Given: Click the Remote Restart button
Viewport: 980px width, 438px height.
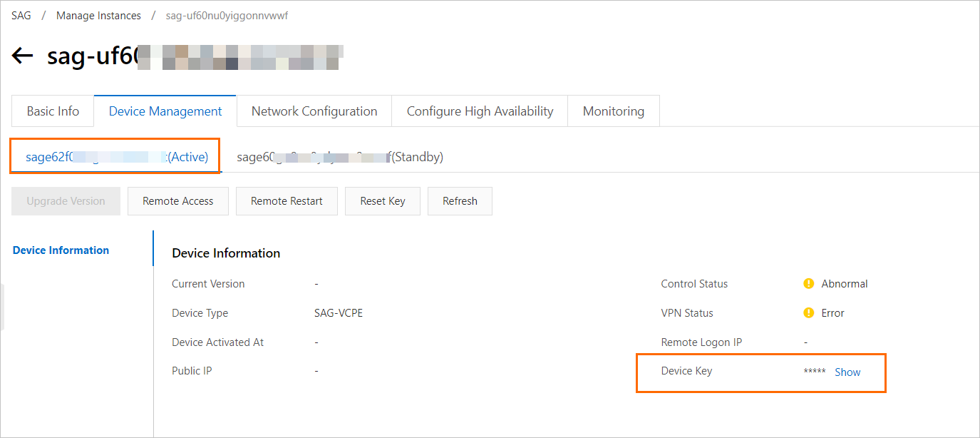Looking at the screenshot, I should (287, 201).
